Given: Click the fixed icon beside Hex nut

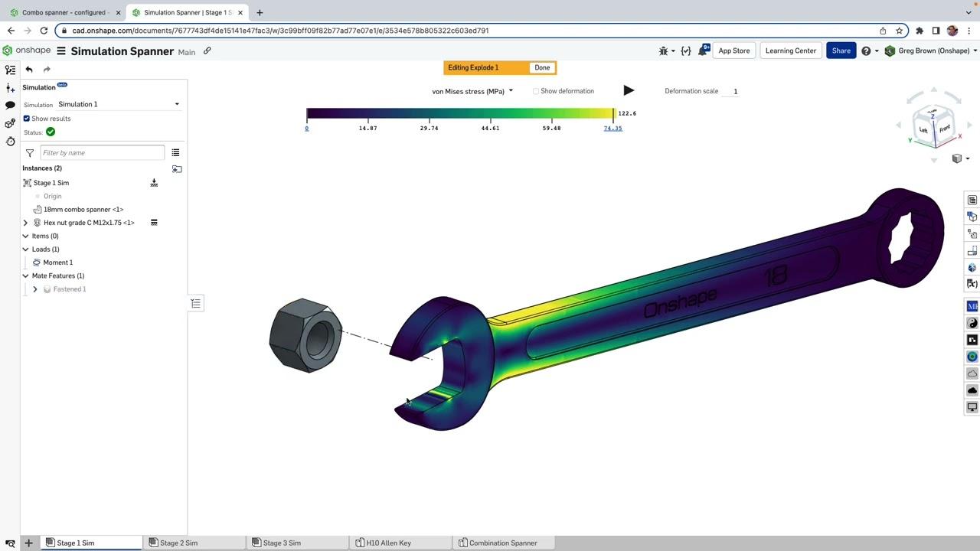Looking at the screenshot, I should (x=154, y=223).
